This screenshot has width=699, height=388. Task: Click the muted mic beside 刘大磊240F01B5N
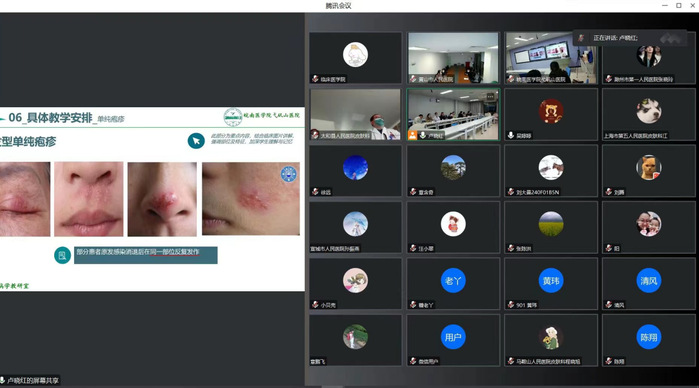511,192
